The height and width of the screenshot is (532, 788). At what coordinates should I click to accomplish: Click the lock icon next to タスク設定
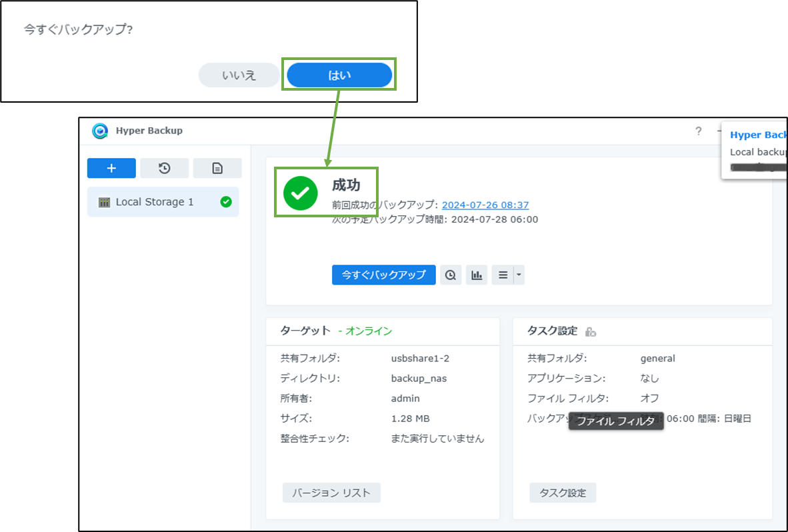coord(589,331)
